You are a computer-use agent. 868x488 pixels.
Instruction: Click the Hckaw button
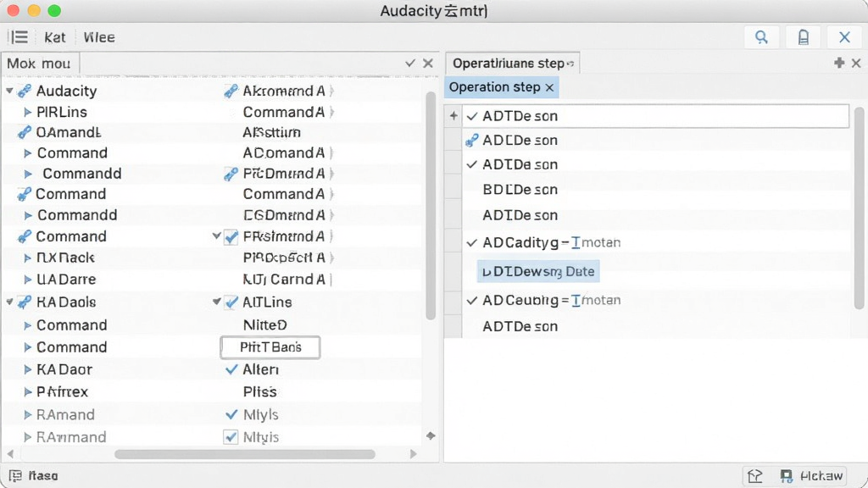[x=813, y=476]
